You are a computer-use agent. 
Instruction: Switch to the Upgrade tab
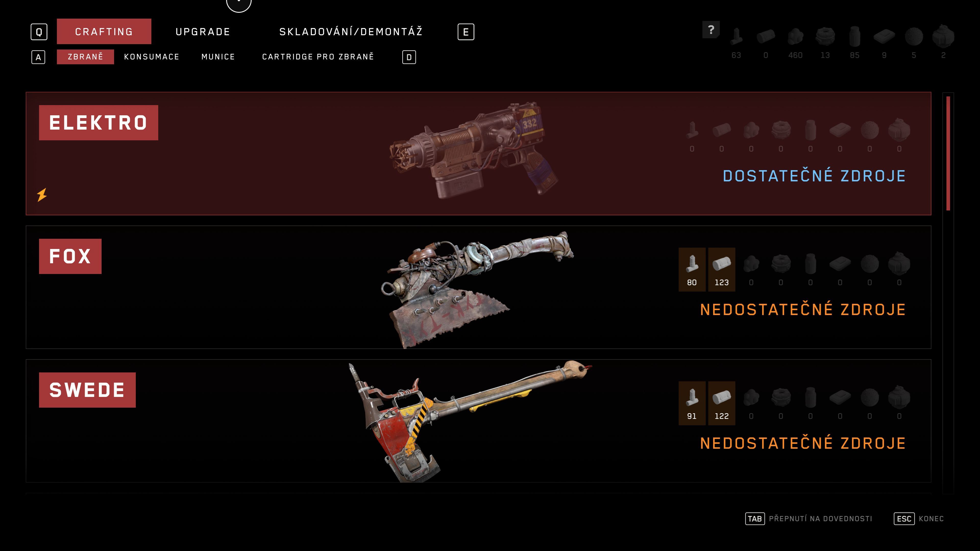point(203,32)
